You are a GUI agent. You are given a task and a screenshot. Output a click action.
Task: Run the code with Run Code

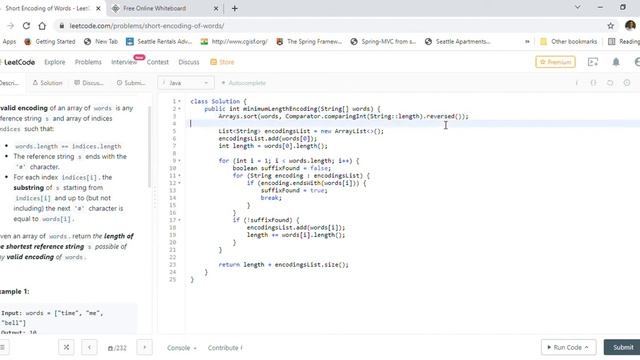[568, 347]
